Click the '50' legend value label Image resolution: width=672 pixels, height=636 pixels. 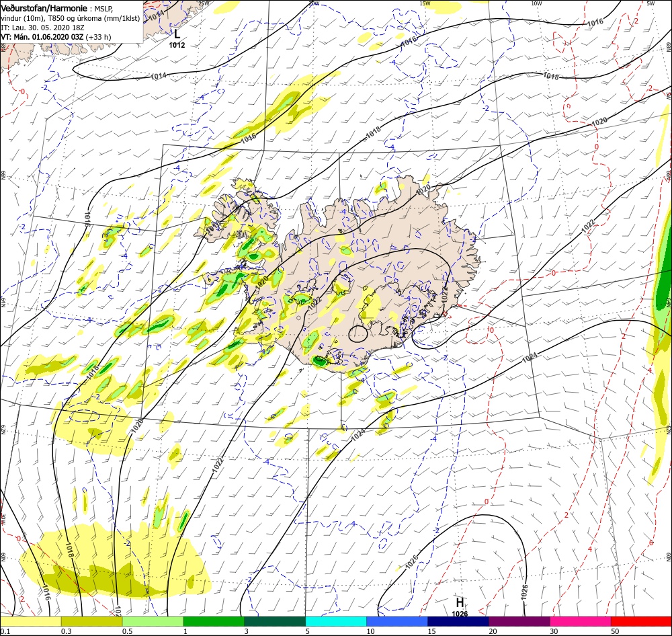click(615, 631)
